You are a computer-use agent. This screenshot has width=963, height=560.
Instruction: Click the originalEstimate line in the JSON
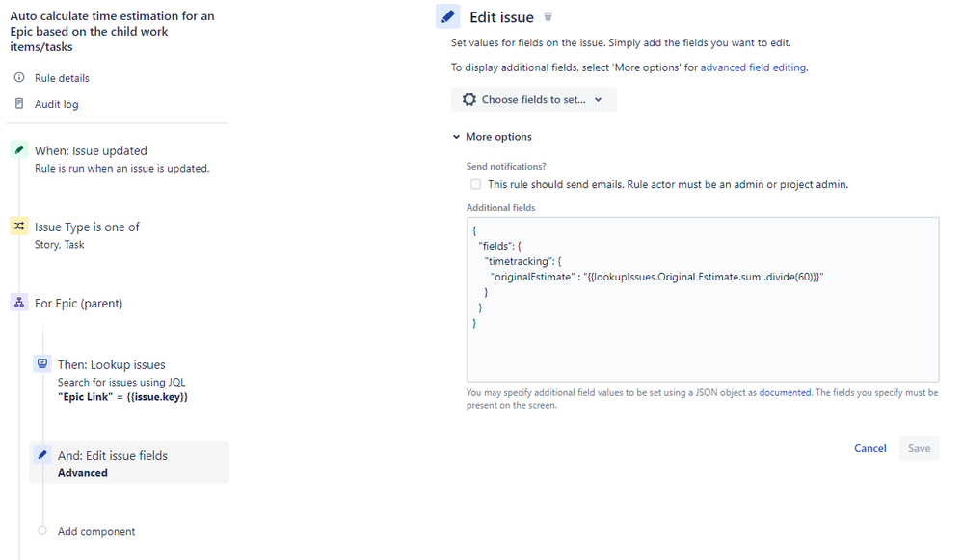pyautogui.click(x=656, y=277)
